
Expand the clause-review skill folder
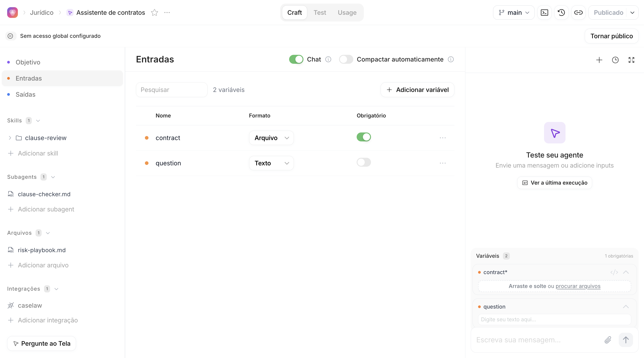click(10, 138)
